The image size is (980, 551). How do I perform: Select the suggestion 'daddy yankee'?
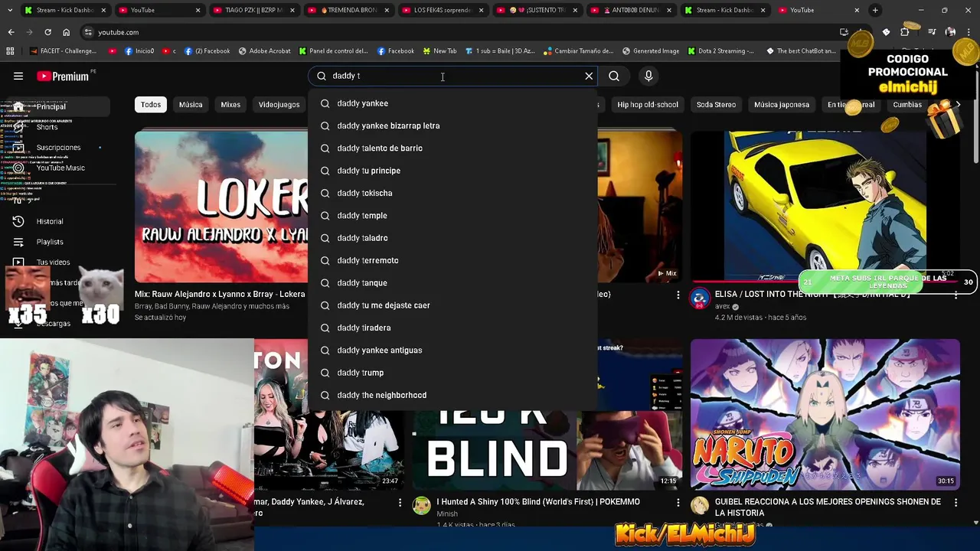click(x=452, y=103)
